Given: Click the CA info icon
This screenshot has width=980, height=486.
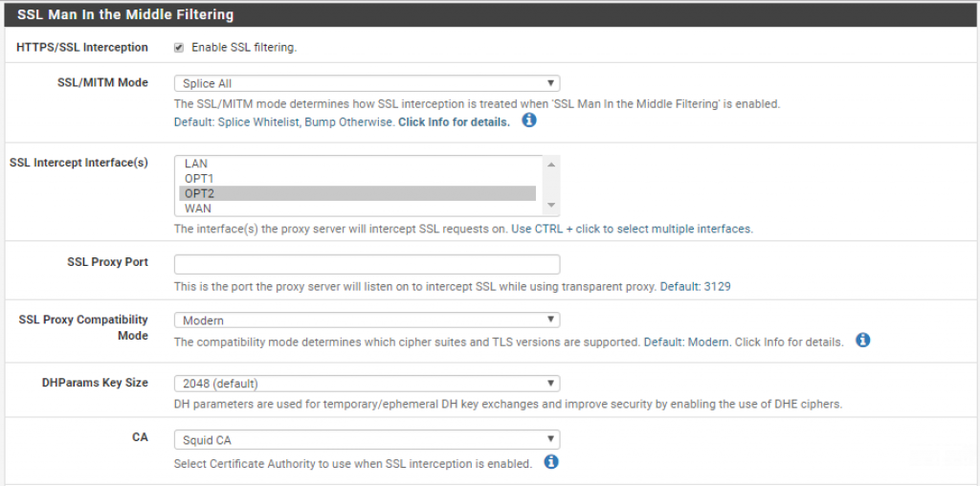Looking at the screenshot, I should click(x=550, y=462).
